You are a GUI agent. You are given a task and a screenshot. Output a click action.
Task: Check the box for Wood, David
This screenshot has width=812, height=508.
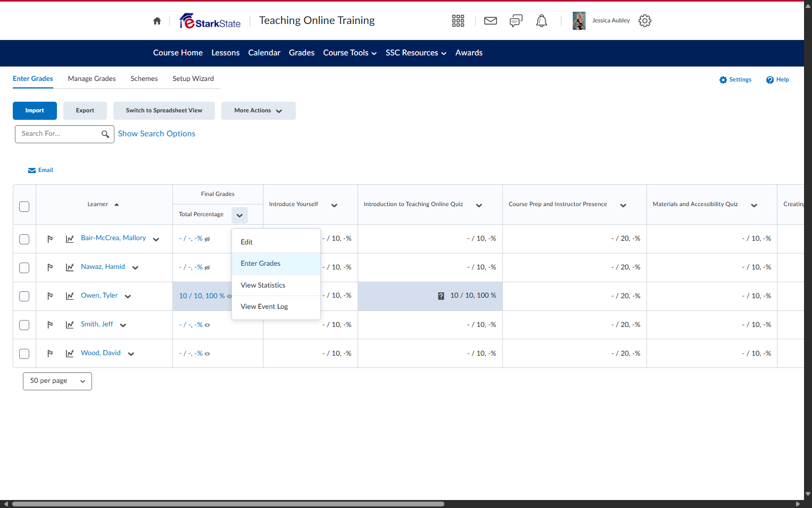pos(24,354)
